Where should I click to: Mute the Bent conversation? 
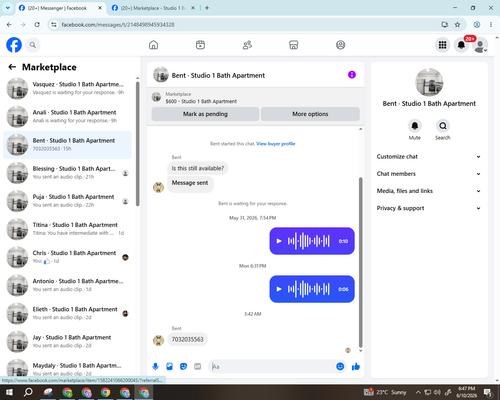pos(415,126)
